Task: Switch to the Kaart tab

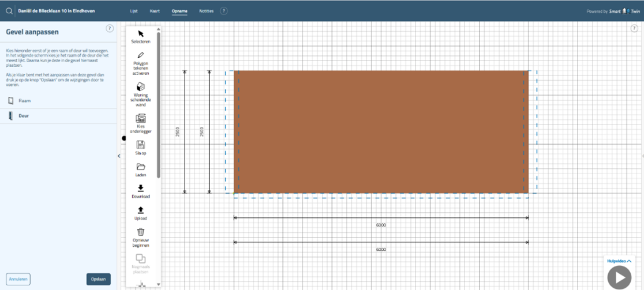Action: point(155,11)
